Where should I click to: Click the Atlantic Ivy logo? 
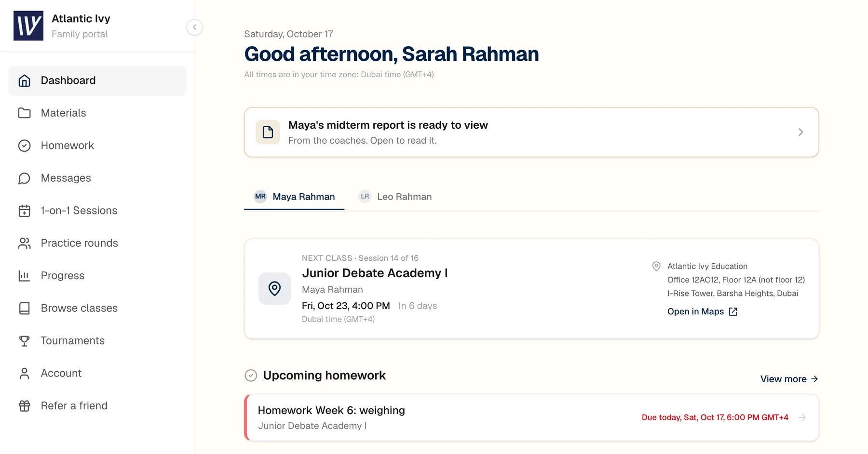[x=28, y=26]
